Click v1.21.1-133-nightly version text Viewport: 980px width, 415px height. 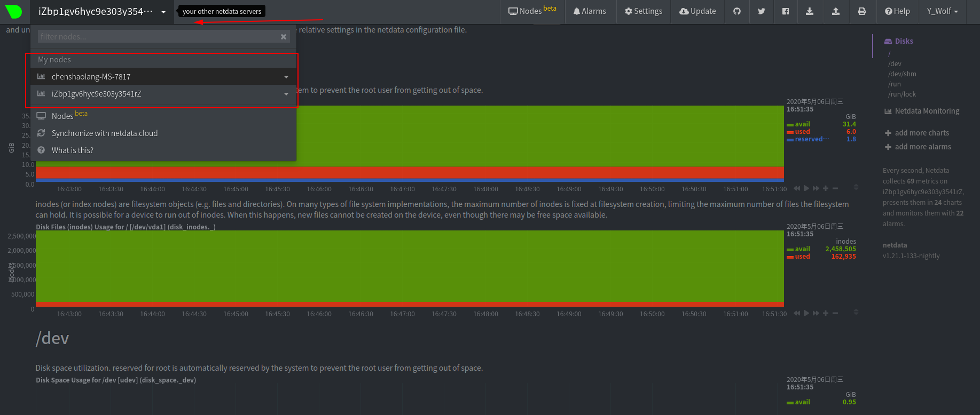click(x=911, y=256)
